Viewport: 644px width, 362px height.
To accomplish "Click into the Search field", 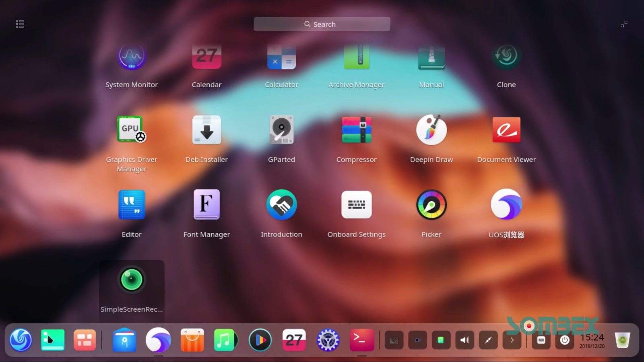I will (x=322, y=24).
